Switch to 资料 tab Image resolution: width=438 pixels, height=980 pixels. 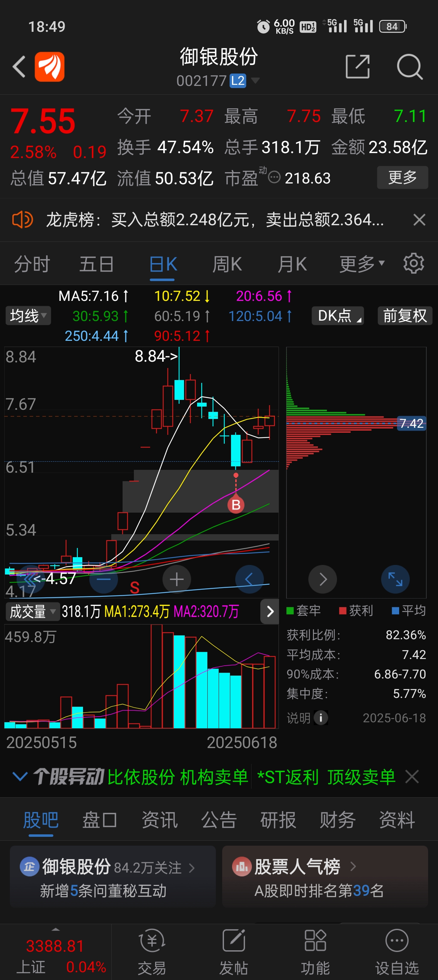click(397, 820)
